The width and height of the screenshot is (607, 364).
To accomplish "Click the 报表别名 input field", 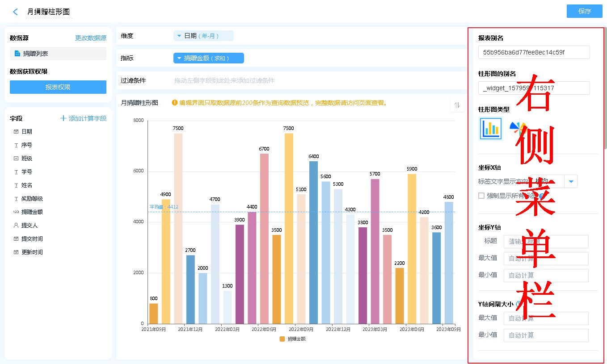I will (x=534, y=52).
